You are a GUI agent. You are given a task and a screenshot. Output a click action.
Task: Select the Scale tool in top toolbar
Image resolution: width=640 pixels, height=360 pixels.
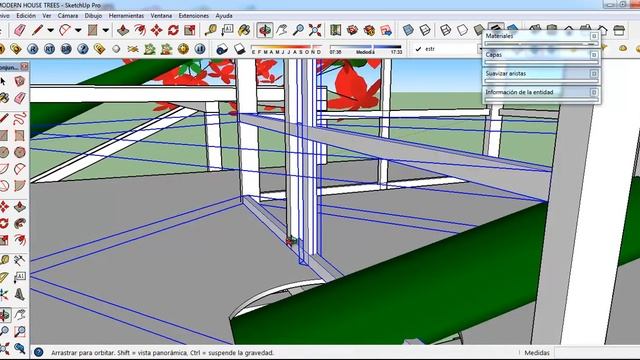coord(190,30)
